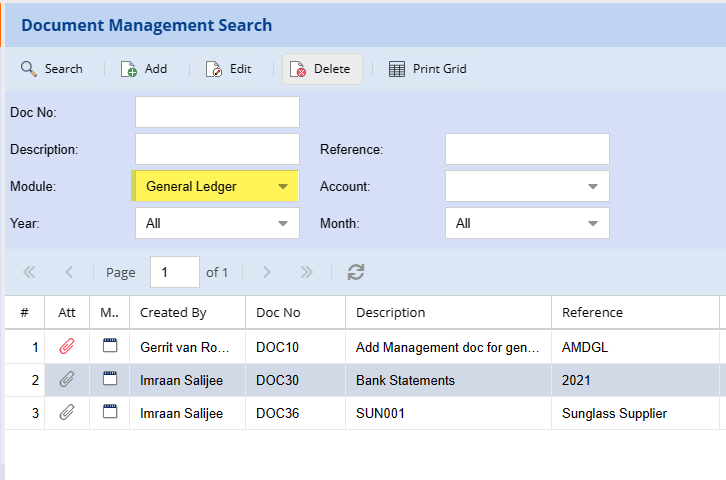Click the refresh grid icon

coord(356,272)
